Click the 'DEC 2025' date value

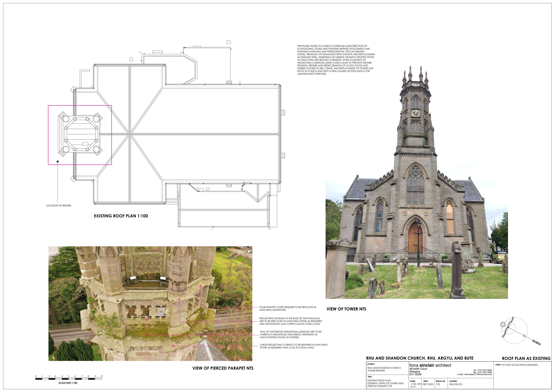point(428,384)
